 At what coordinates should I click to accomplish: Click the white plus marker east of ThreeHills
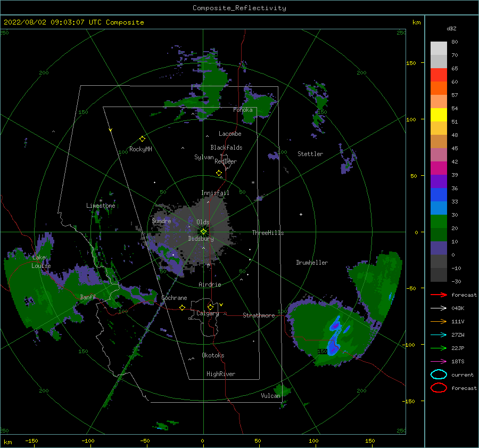coord(301,214)
